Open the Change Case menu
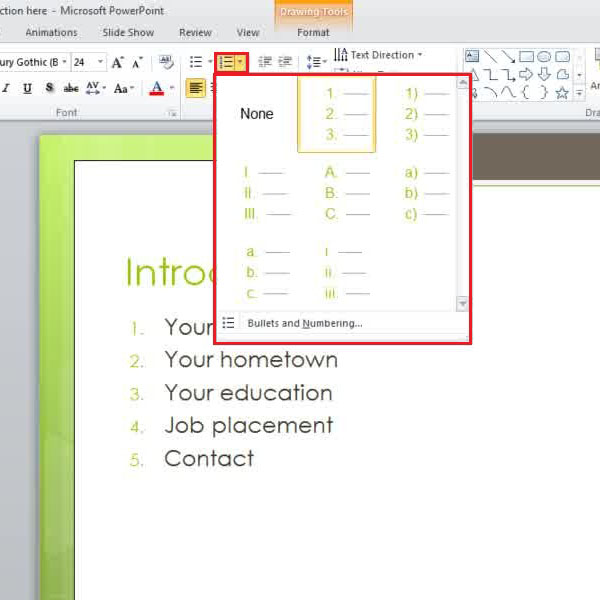Viewport: 600px width, 600px height. pos(124,89)
